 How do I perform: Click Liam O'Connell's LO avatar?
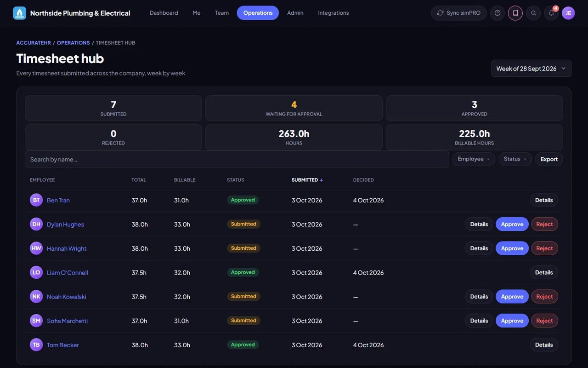36,273
